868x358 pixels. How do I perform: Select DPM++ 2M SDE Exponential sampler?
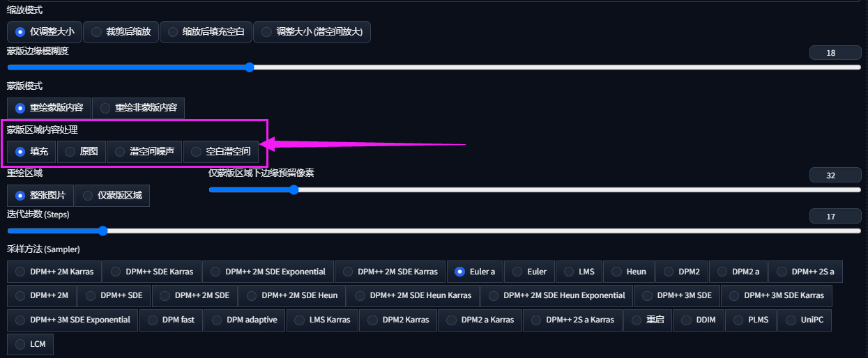point(268,272)
